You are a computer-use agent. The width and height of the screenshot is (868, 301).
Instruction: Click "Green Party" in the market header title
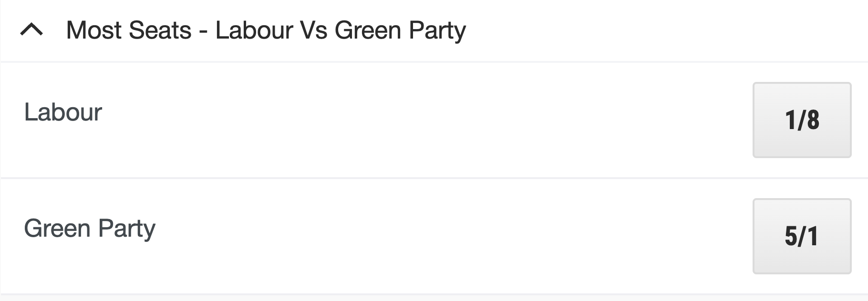400,30
